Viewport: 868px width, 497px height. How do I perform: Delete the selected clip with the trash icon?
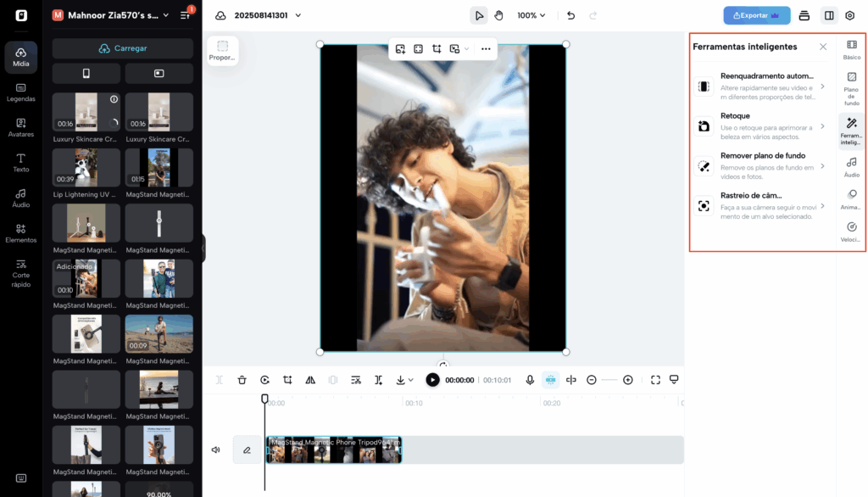[x=242, y=380]
